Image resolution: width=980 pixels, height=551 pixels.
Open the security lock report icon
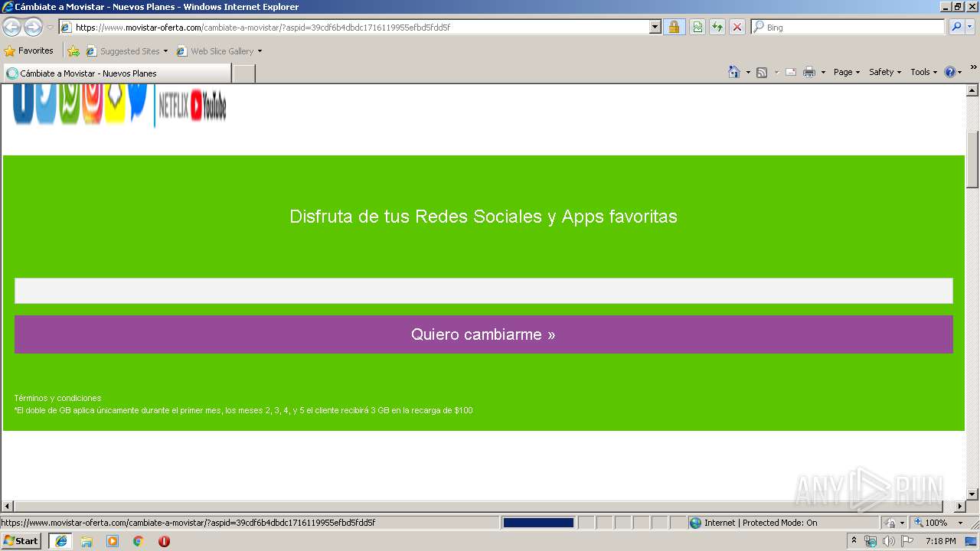click(674, 28)
